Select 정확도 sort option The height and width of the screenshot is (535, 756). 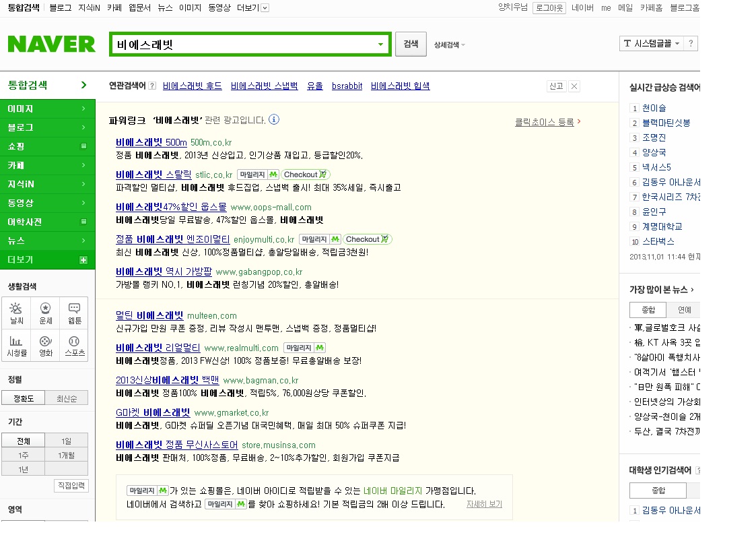[24, 398]
